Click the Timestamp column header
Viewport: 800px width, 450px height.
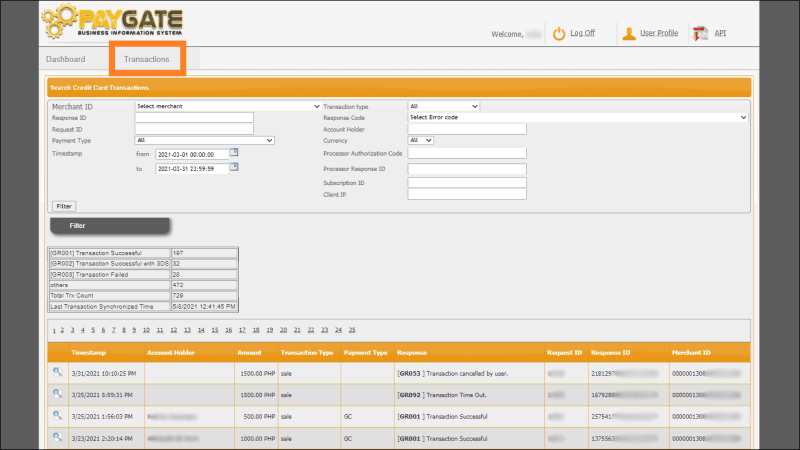pyautogui.click(x=88, y=353)
